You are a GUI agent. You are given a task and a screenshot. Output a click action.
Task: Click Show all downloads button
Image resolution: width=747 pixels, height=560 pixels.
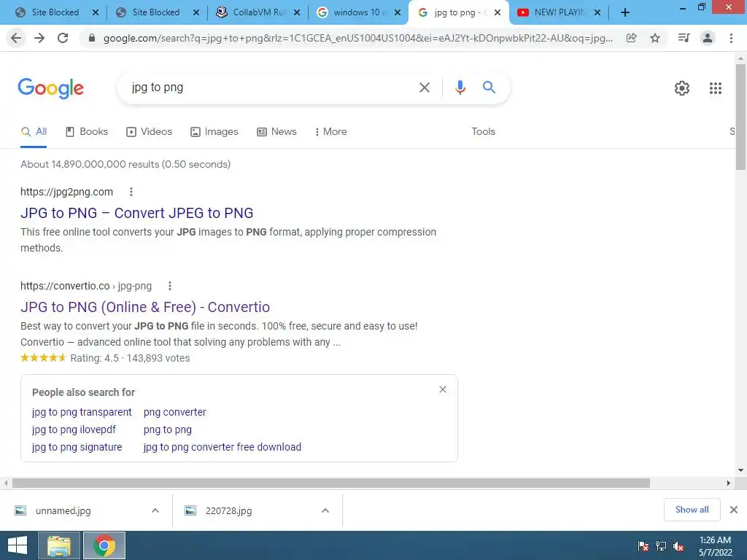692,510
